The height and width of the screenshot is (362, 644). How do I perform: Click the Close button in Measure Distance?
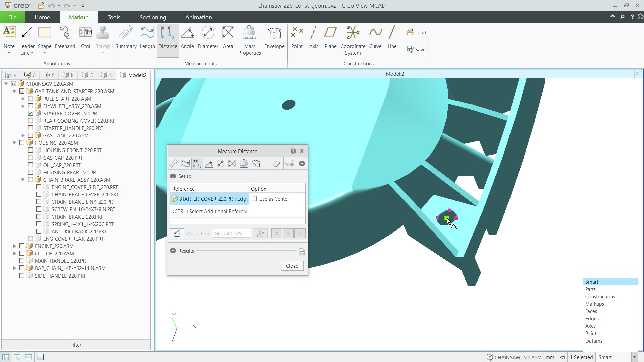click(292, 266)
